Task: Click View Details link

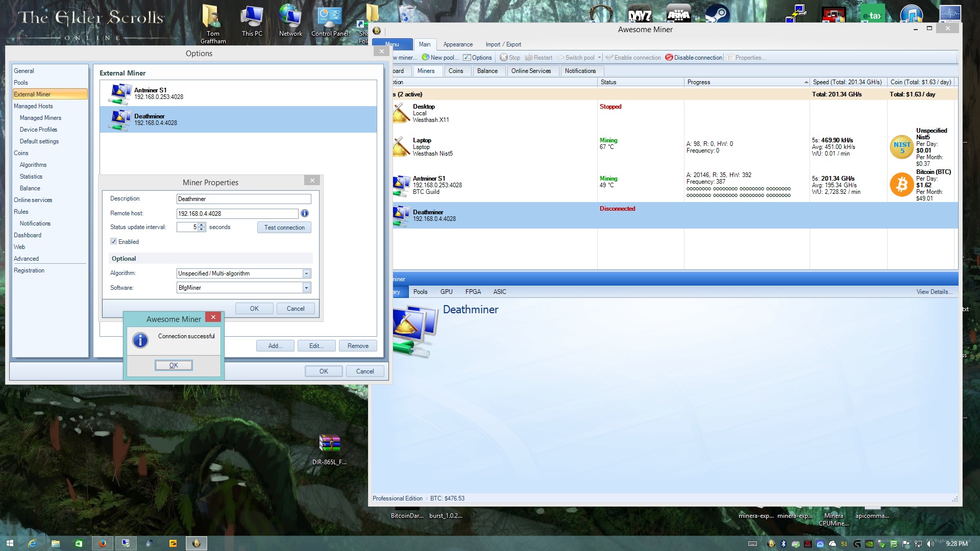Action: [x=934, y=292]
